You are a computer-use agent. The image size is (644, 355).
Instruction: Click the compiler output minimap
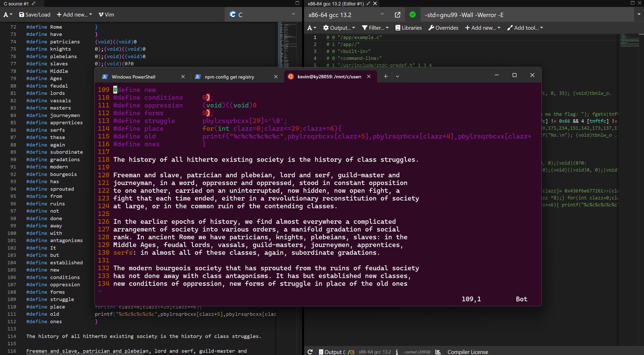[630, 40]
